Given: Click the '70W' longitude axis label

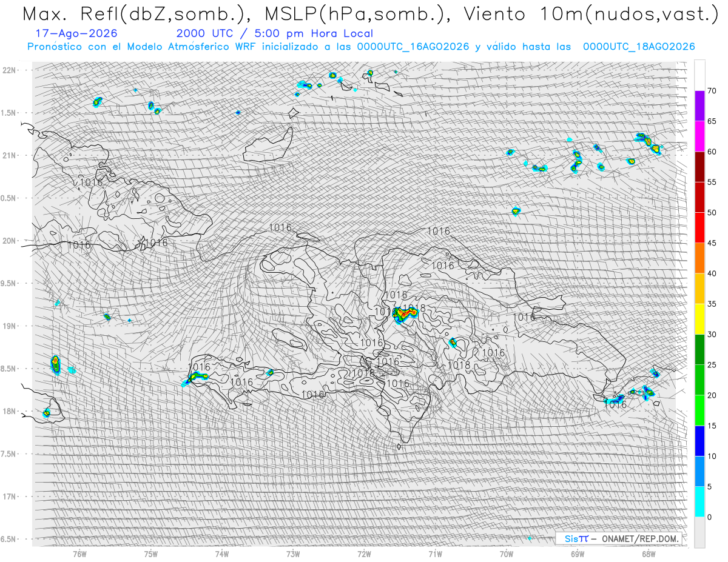Looking at the screenshot, I should point(507,554).
